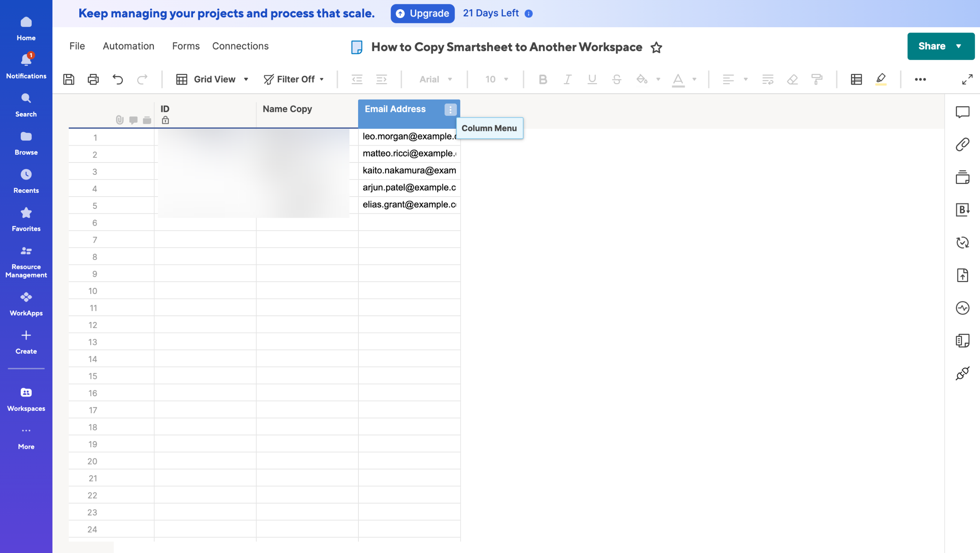This screenshot has height=553, width=980.
Task: Undo the last action
Action: point(118,79)
